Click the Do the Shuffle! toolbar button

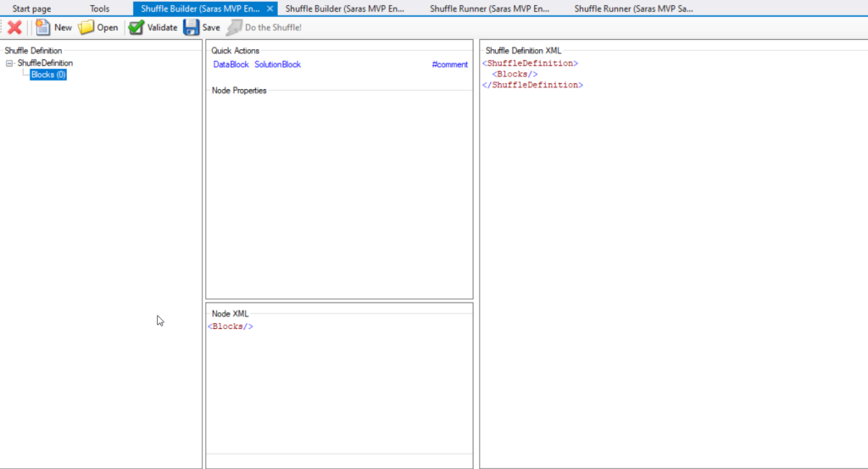(x=264, y=27)
